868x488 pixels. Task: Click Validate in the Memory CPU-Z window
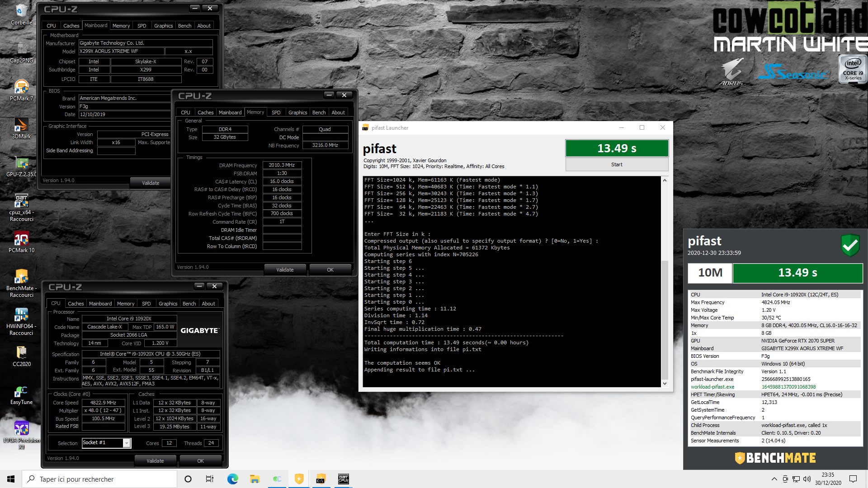pos(285,270)
